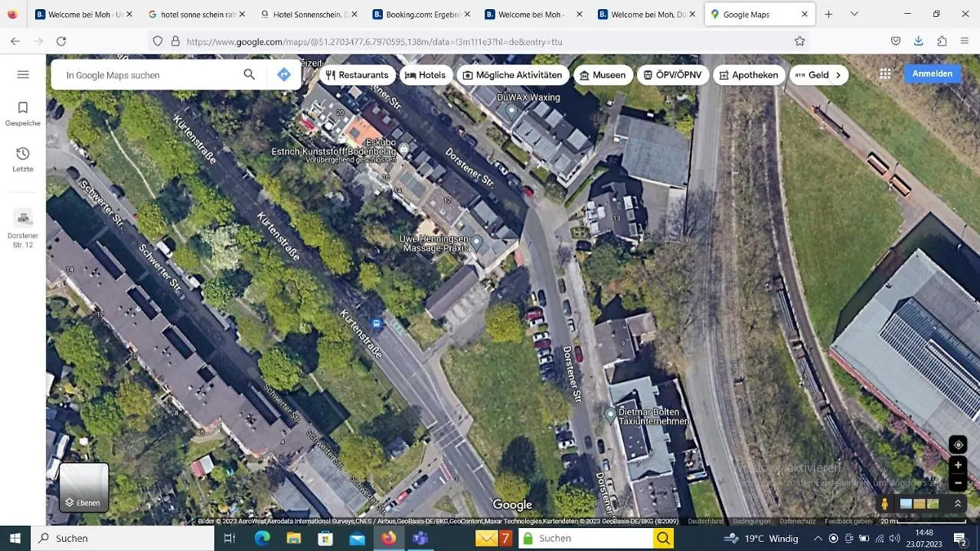Open the Dorstener Str. 12 recent place
The height and width of the screenshot is (551, 980).
pos(23,228)
